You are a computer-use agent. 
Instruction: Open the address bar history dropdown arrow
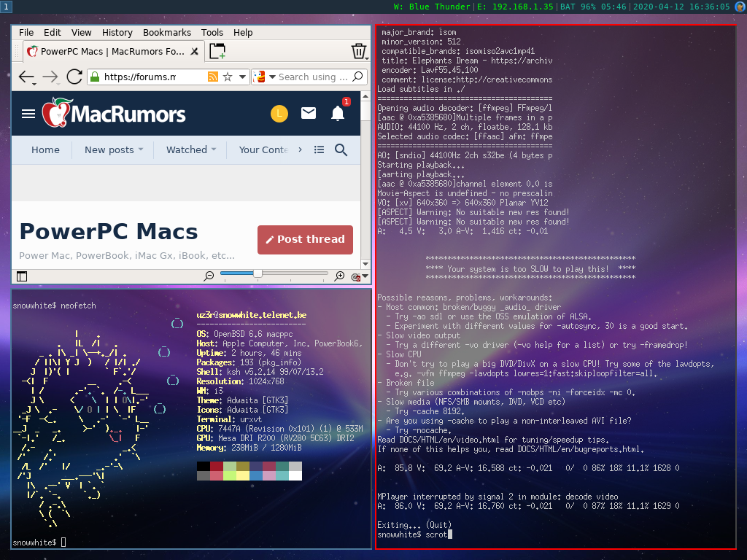point(242,77)
